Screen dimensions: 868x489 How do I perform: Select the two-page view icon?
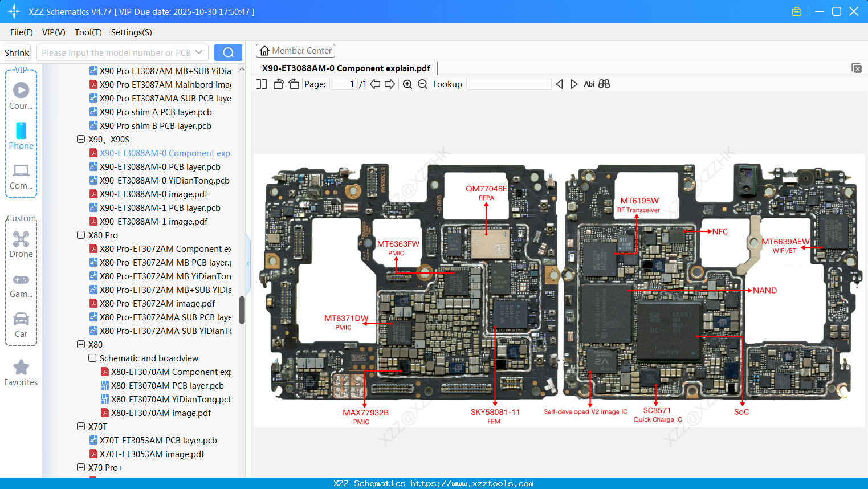tap(261, 84)
